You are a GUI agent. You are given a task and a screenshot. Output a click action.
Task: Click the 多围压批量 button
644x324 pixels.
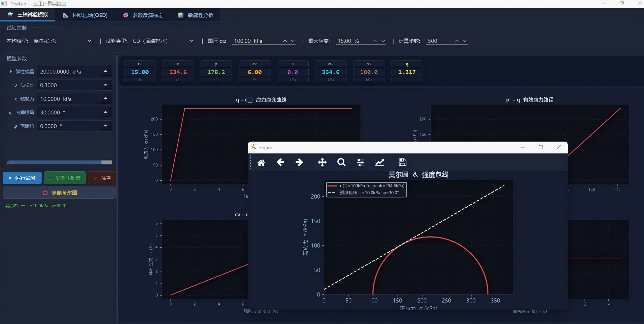point(65,178)
